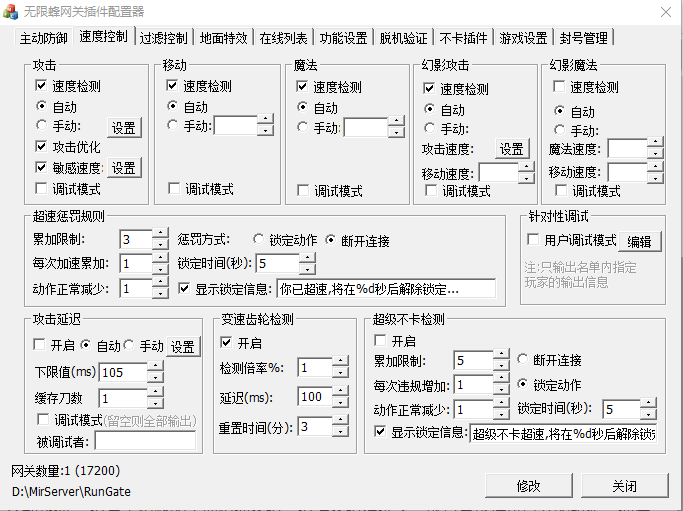Click 编辑 button in 针对性调试

(639, 241)
